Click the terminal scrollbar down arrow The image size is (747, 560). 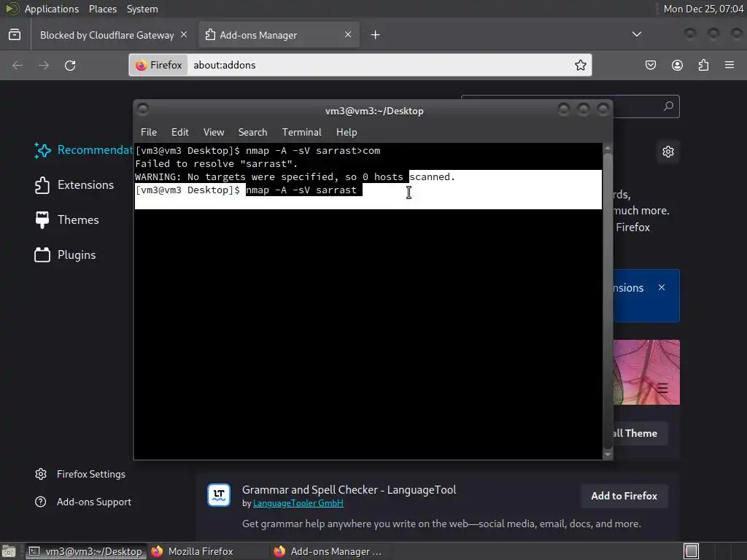click(608, 454)
